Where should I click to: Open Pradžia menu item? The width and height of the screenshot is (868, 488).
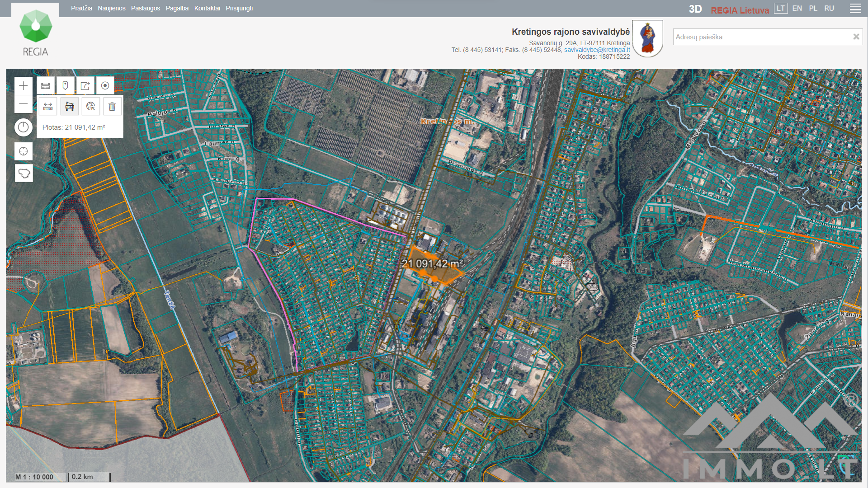click(x=81, y=8)
